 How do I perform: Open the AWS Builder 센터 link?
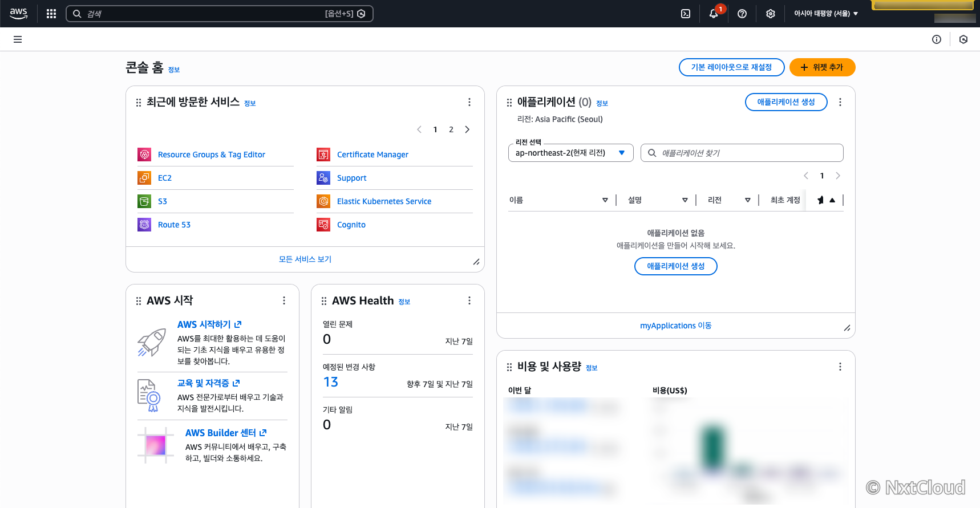point(226,433)
